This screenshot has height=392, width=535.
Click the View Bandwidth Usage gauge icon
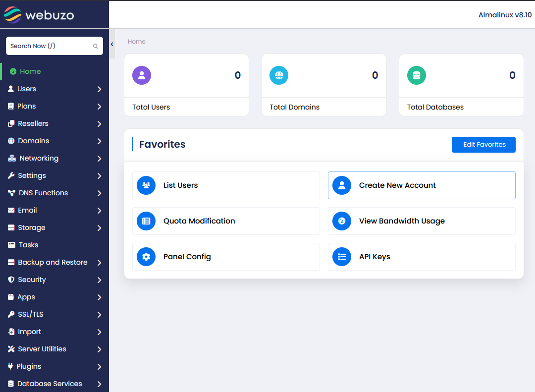[x=342, y=221]
